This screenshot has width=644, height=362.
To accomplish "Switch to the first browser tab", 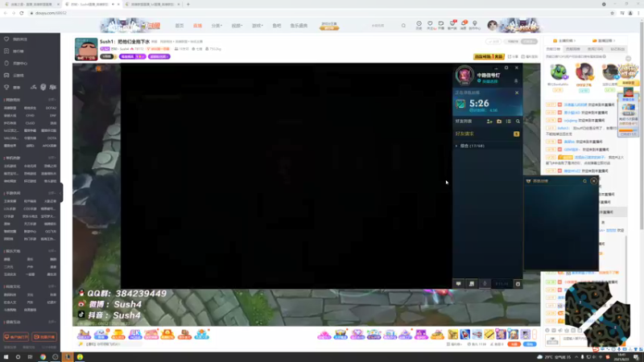I will pyautogui.click(x=31, y=5).
